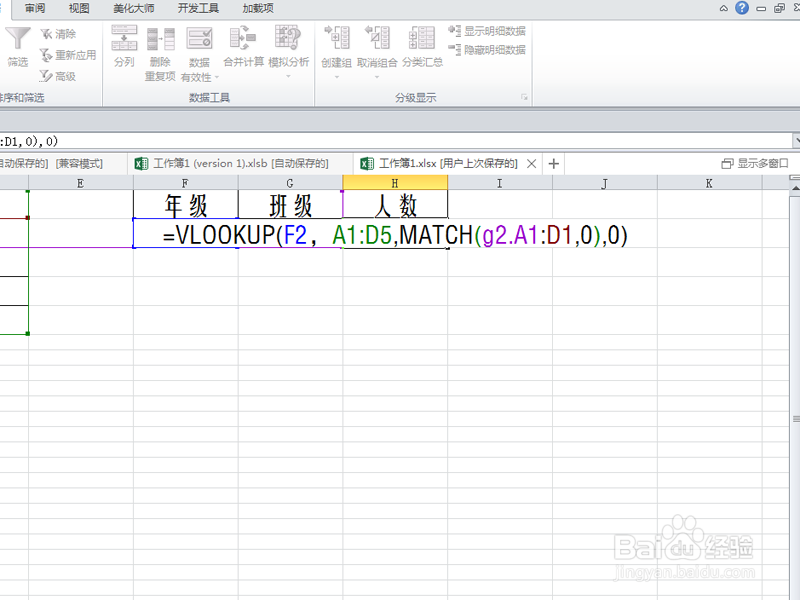
Task: Click the Data Validation icon
Action: click(x=199, y=39)
